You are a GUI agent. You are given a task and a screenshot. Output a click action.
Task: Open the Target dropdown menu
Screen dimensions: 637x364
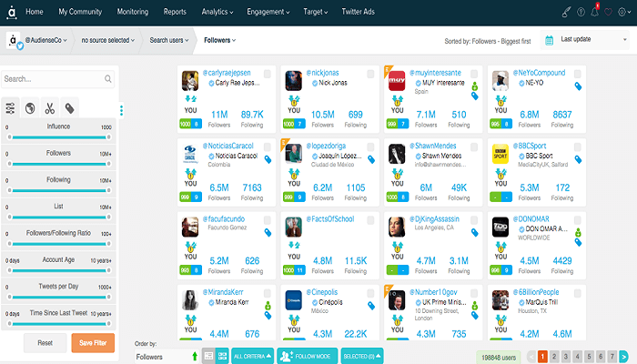(315, 12)
